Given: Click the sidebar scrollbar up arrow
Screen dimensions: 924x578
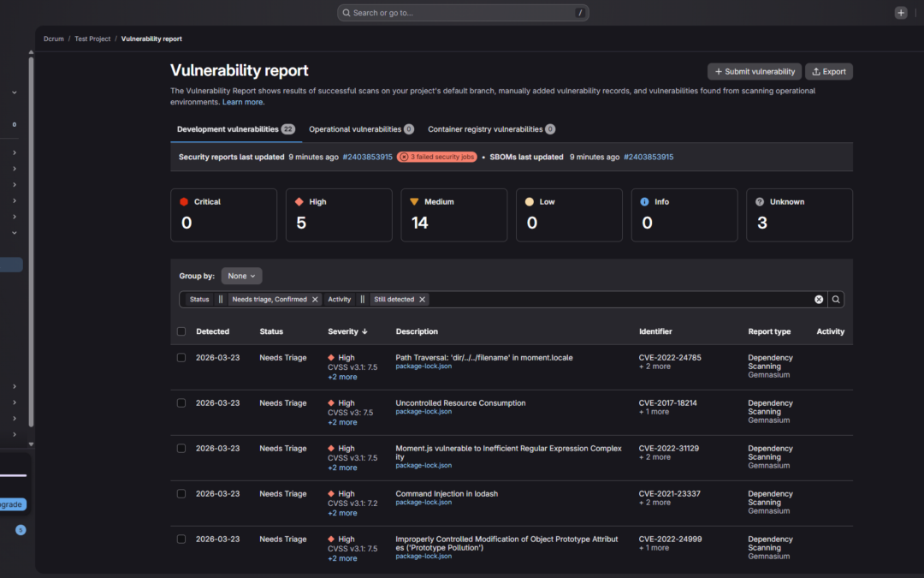Looking at the screenshot, I should 32,52.
